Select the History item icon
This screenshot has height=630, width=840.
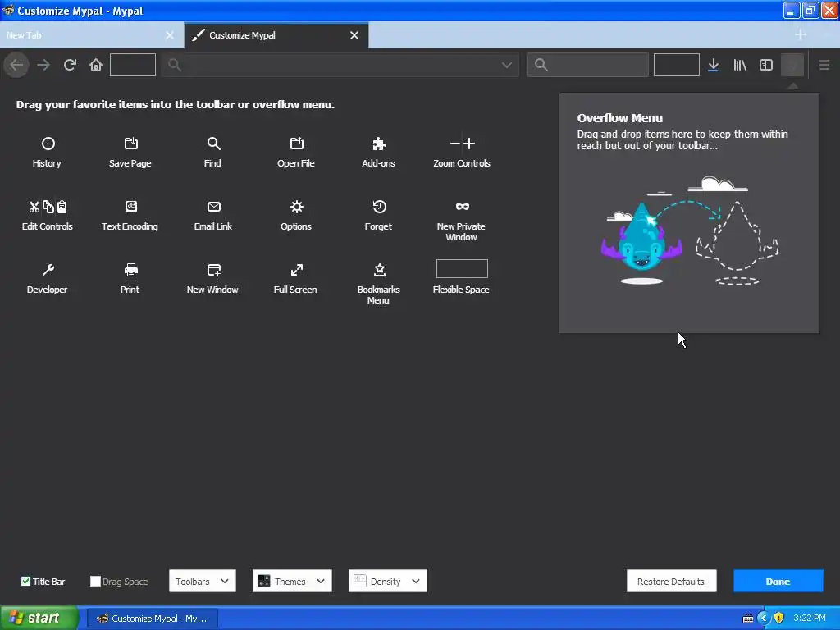(x=48, y=144)
